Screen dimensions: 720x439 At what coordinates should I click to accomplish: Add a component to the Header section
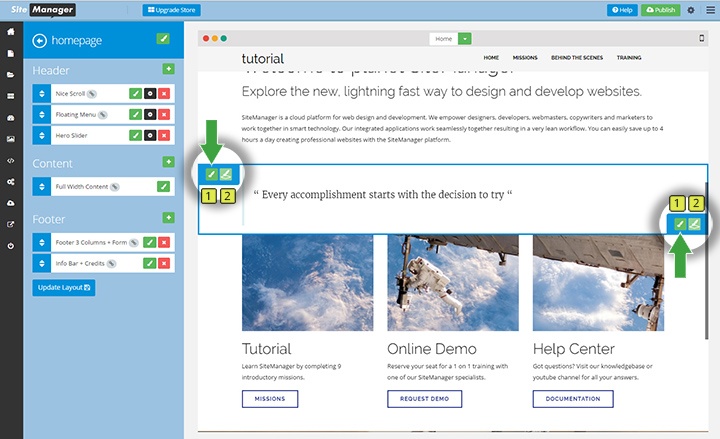tap(169, 69)
